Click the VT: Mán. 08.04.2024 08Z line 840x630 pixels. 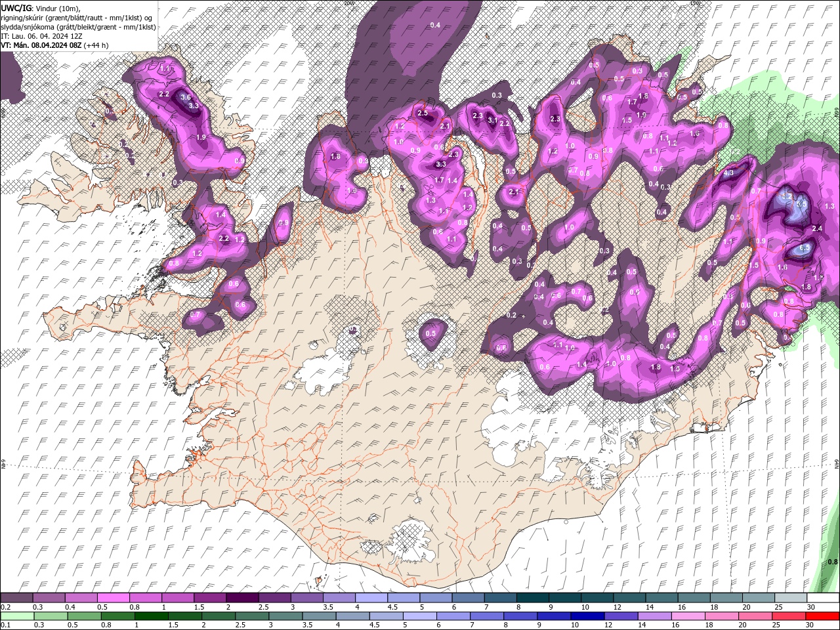[x=54, y=45]
